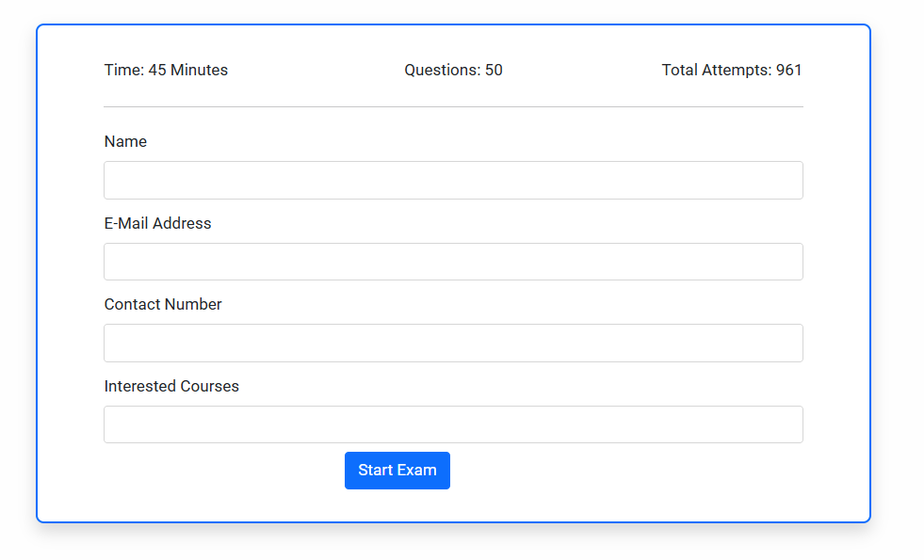This screenshot has width=924, height=560.
Task: Click the "E-Mail Address" field label
Action: coord(157,223)
